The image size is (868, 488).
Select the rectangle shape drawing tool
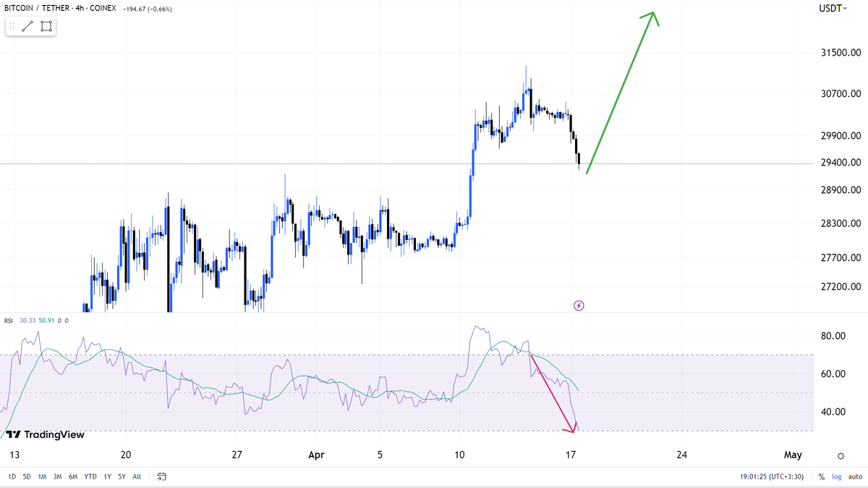[46, 27]
